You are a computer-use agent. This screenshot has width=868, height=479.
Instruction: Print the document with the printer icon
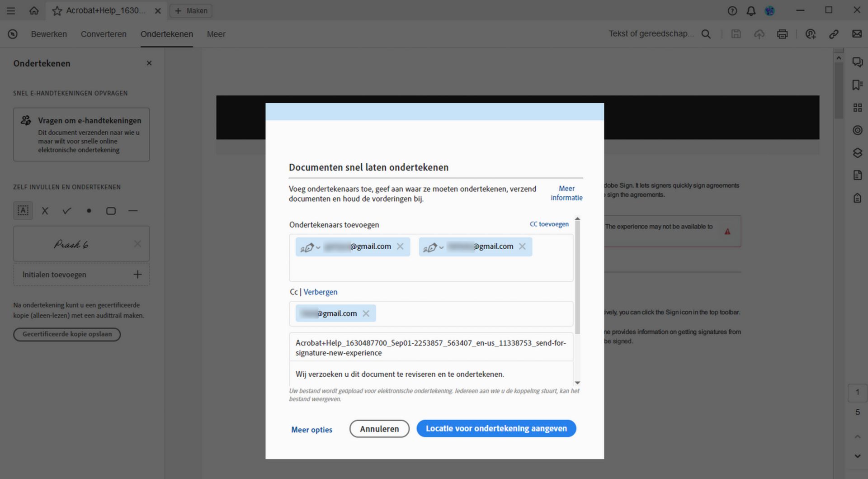point(782,34)
